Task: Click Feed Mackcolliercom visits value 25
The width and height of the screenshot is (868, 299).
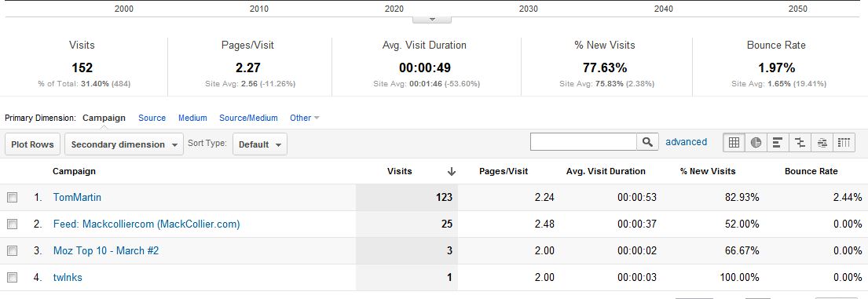Action: click(x=447, y=224)
